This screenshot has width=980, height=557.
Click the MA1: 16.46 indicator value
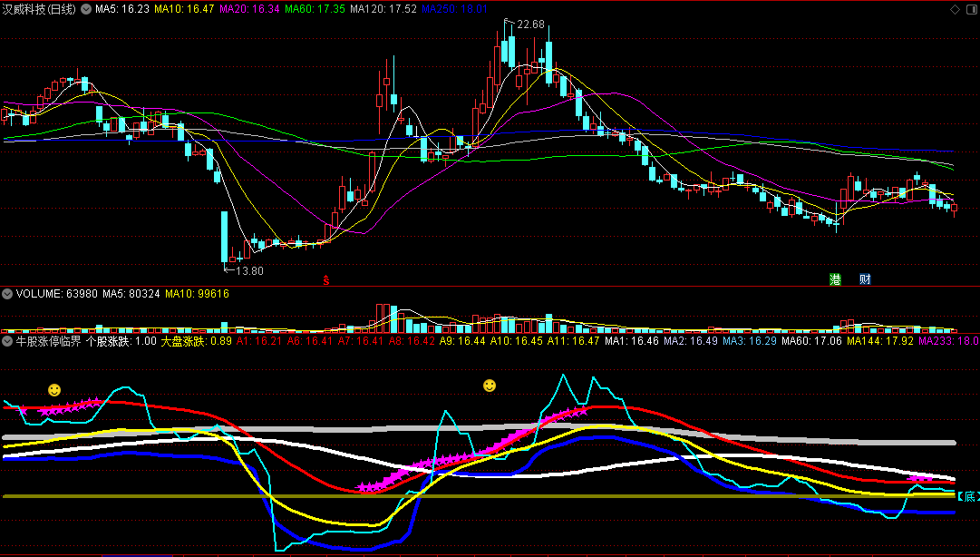tap(631, 341)
